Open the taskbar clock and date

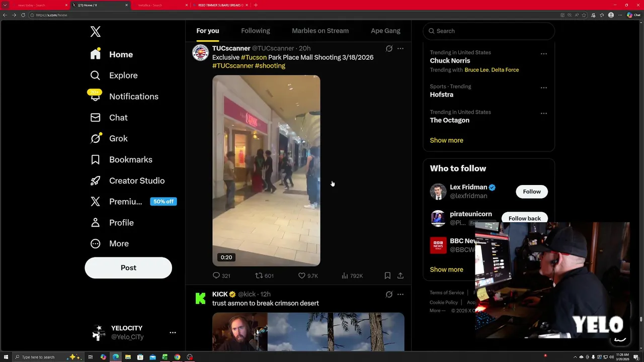coord(623,357)
